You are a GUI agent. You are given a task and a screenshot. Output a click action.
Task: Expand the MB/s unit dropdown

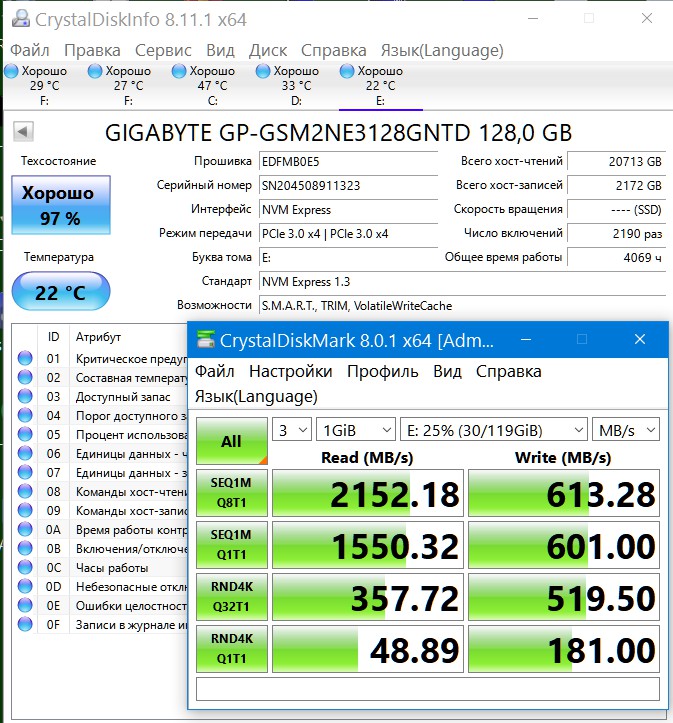point(626,430)
